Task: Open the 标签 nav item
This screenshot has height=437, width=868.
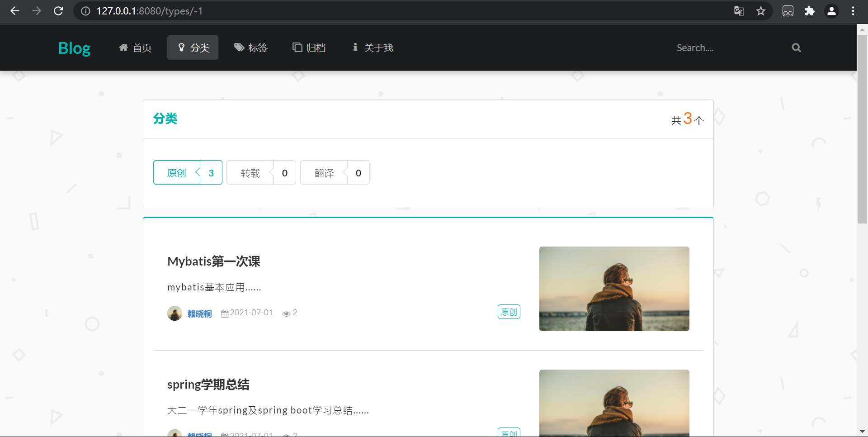Action: point(251,47)
